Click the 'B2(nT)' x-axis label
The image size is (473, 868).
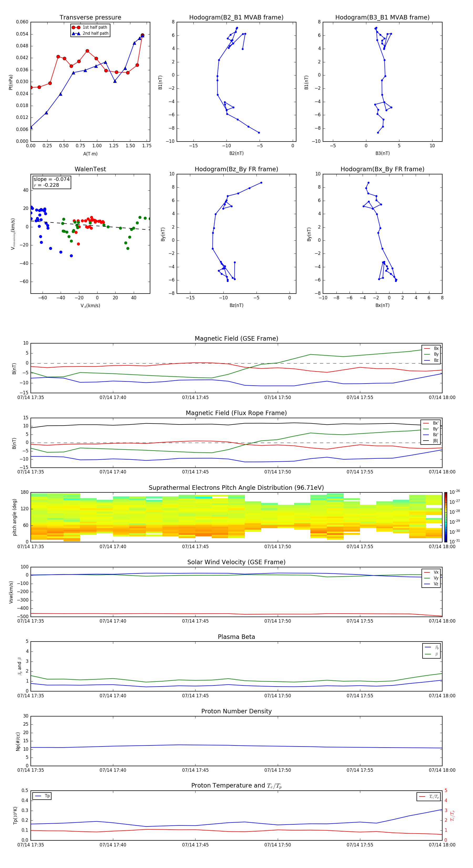click(x=236, y=153)
